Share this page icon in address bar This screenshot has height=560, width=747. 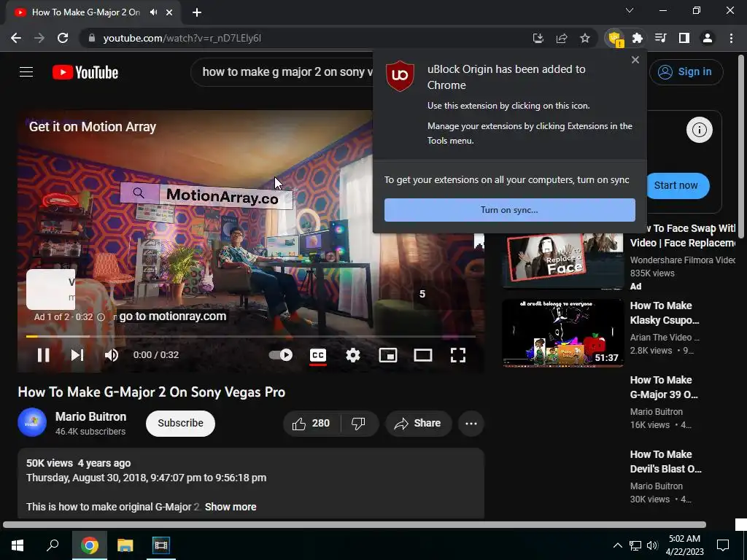[x=562, y=38]
